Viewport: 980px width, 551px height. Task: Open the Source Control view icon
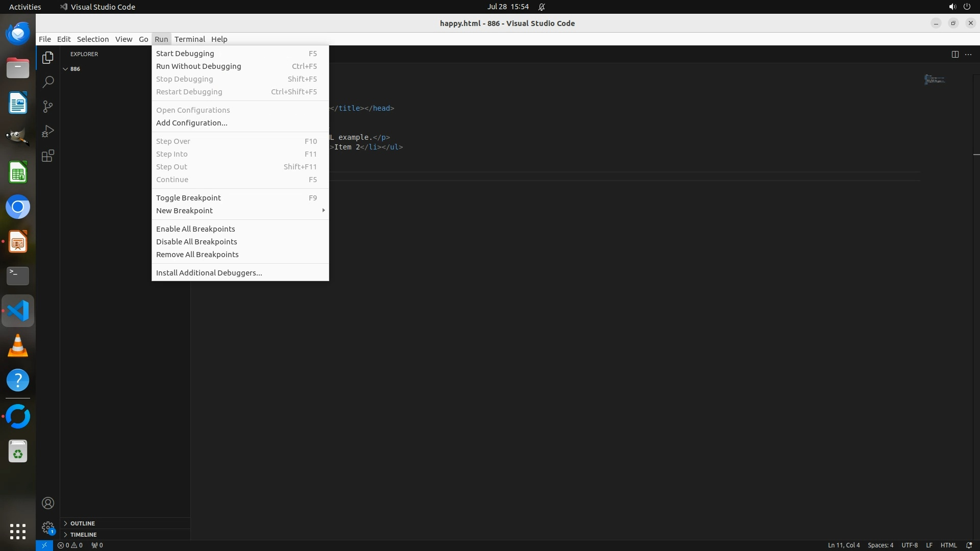(x=48, y=107)
